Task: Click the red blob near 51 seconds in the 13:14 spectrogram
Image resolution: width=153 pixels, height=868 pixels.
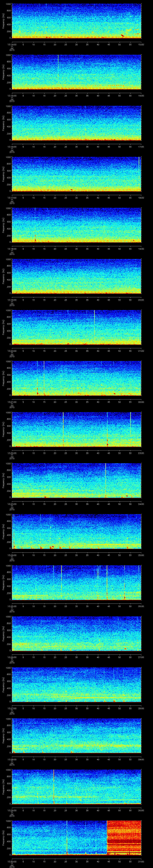Action: click(x=123, y=35)
